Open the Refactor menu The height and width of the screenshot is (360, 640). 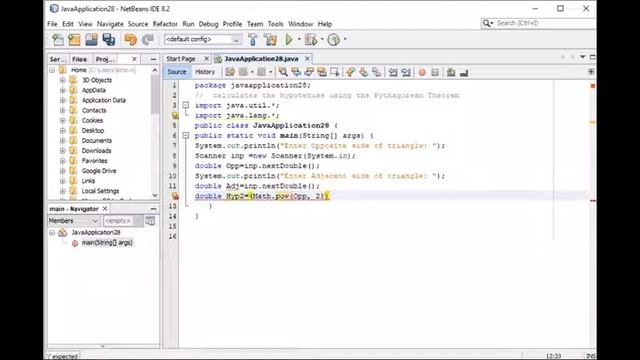coord(165,24)
